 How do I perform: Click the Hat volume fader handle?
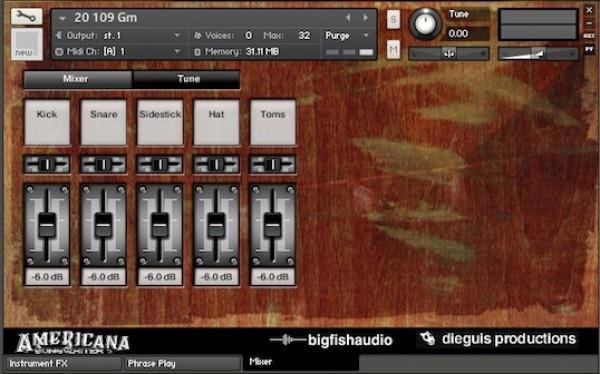tap(216, 225)
